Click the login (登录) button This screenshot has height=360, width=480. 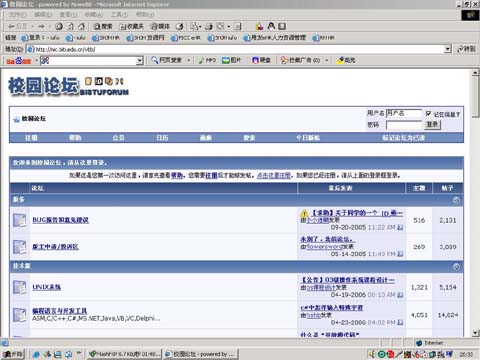click(x=432, y=125)
